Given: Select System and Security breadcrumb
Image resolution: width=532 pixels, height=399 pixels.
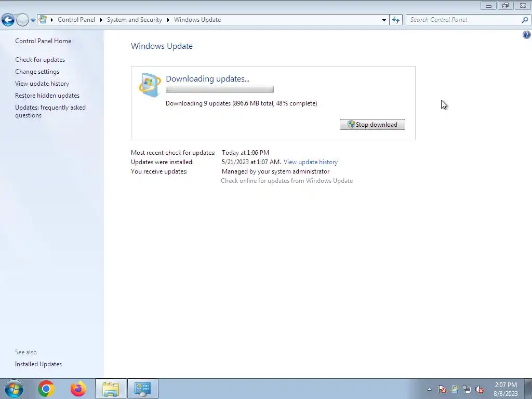Looking at the screenshot, I should pyautogui.click(x=135, y=20).
